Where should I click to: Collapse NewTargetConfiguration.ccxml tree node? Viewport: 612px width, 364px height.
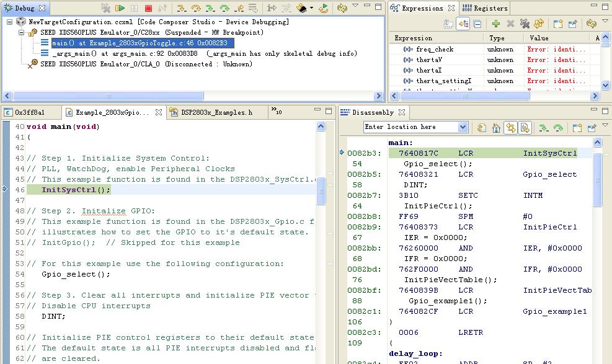tap(9, 22)
